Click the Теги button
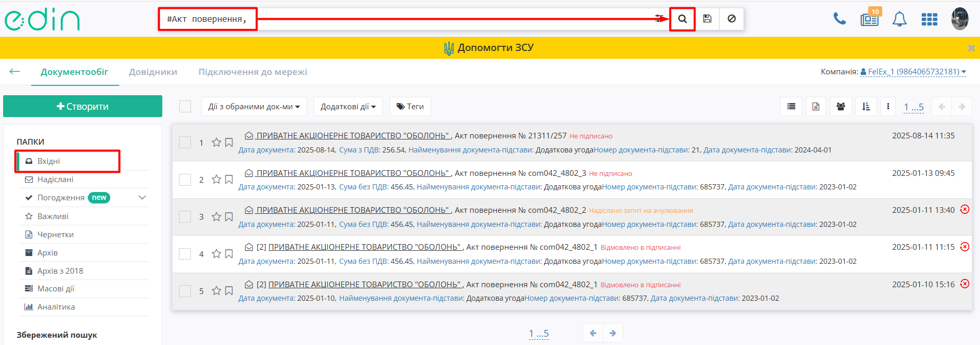This screenshot has height=345, width=980. (410, 106)
